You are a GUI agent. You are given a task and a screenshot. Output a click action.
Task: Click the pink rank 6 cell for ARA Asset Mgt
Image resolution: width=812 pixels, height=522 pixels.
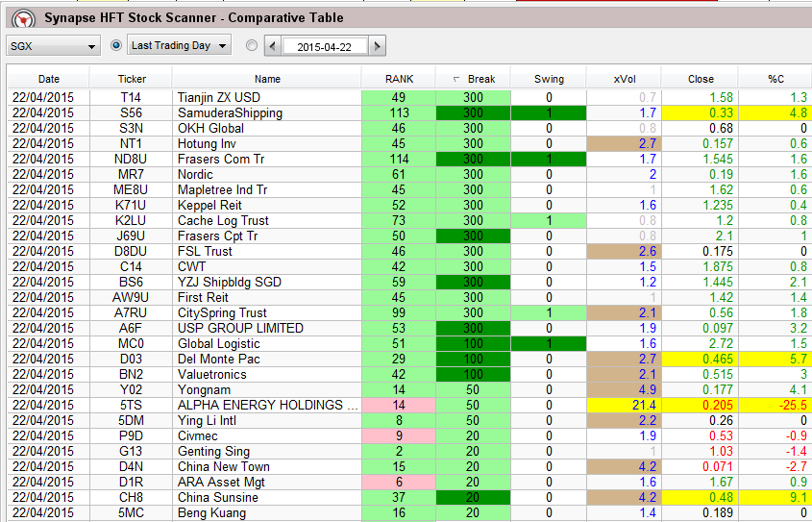[x=399, y=482]
